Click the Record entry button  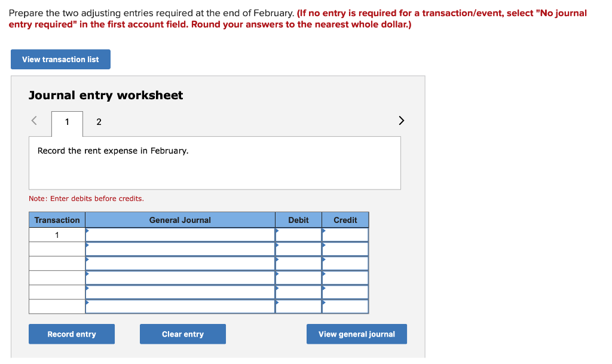tap(71, 334)
